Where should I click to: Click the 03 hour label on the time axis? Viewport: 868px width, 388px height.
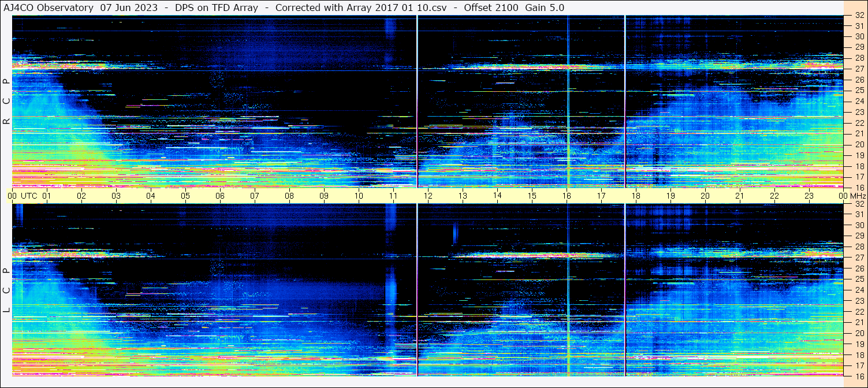click(116, 196)
